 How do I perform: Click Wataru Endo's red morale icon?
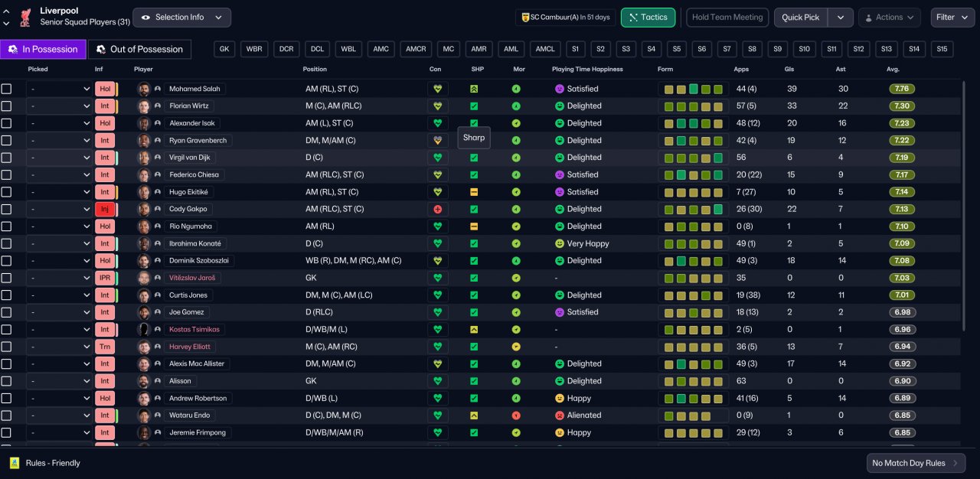pos(516,415)
